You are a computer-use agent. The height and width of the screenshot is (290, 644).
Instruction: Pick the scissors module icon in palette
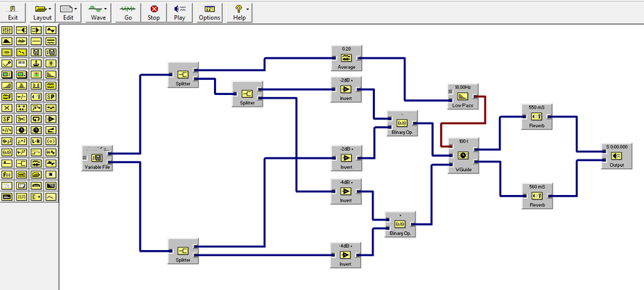pos(21,119)
